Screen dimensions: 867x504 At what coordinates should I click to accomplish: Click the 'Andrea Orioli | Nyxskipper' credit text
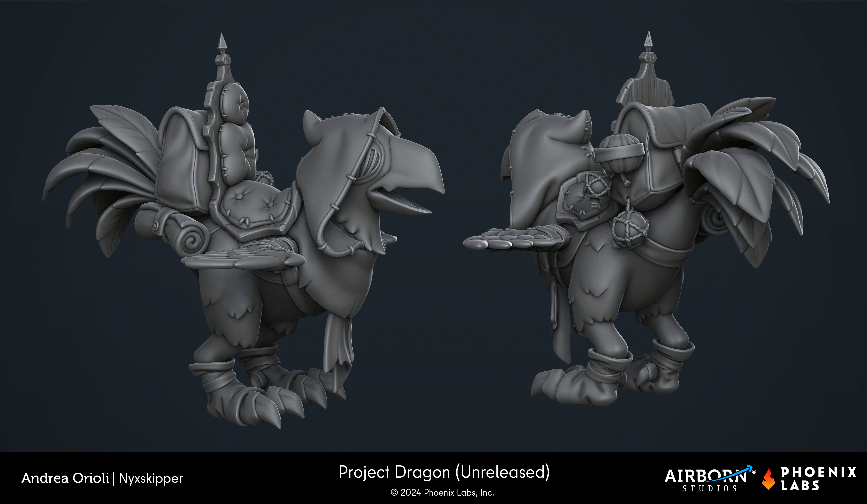102,478
